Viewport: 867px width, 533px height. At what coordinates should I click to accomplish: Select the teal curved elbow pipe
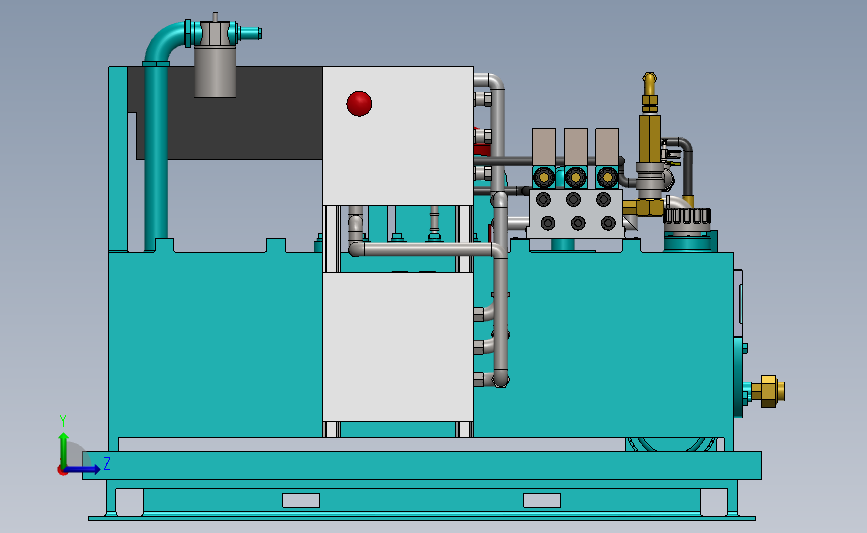pos(163,42)
